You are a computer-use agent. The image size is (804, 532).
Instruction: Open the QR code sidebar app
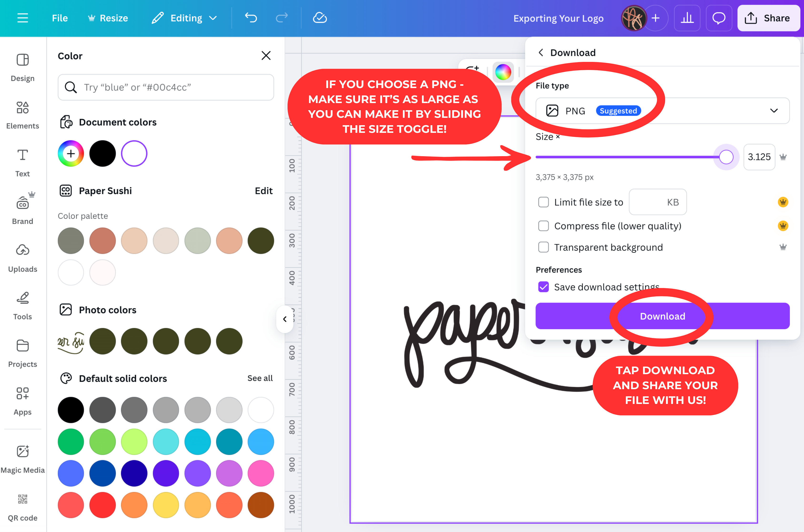22,507
